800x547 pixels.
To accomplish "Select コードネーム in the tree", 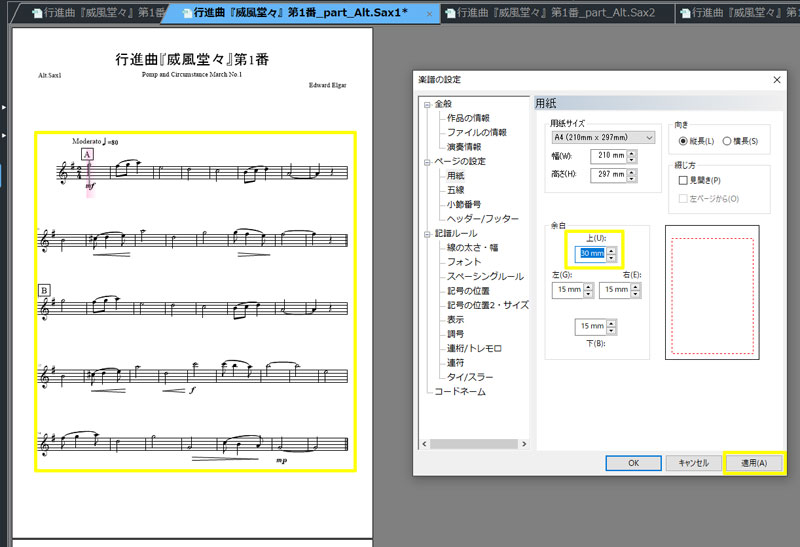I will pyautogui.click(x=460, y=392).
